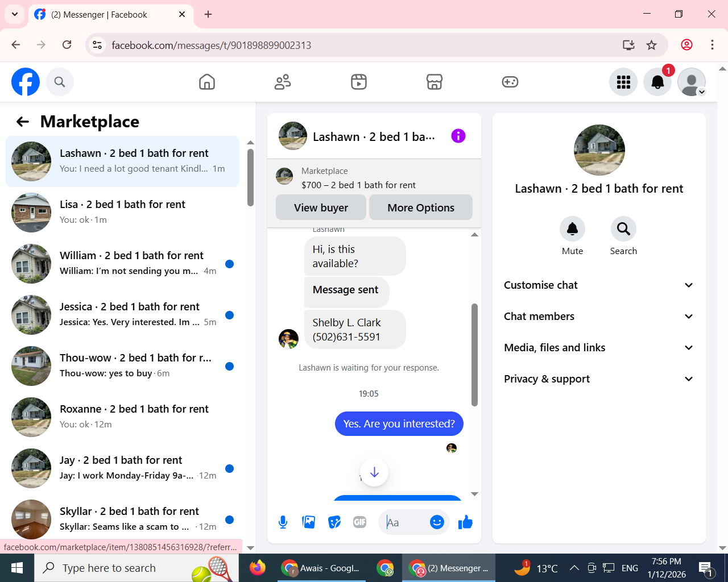Open the Jessica conversation in the list
Image resolution: width=728 pixels, height=582 pixels.
pos(122,315)
